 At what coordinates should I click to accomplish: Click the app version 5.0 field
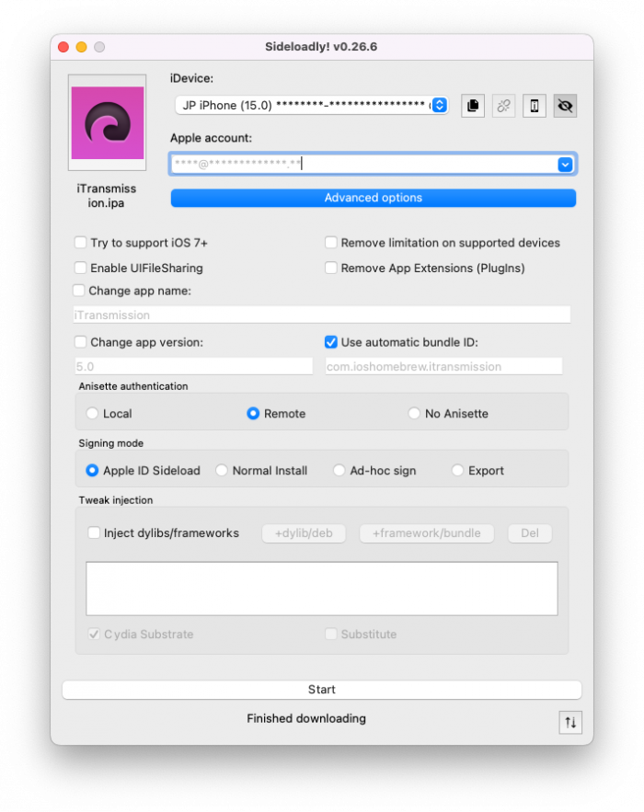[x=194, y=366]
